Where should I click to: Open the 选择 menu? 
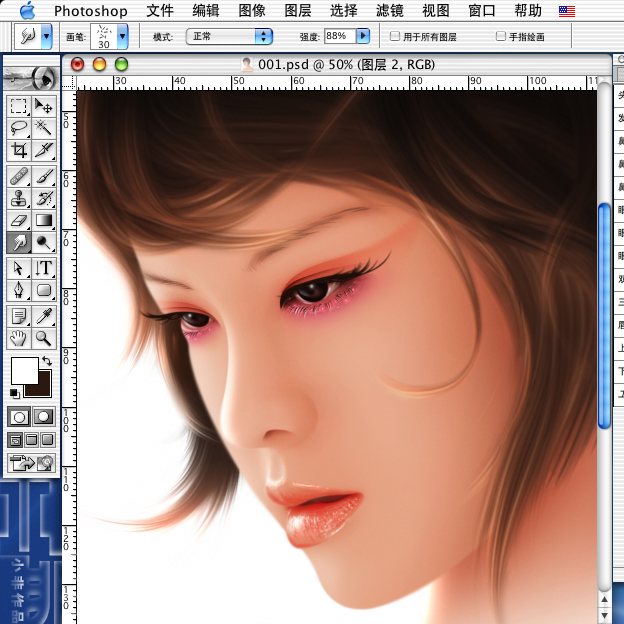pos(344,11)
